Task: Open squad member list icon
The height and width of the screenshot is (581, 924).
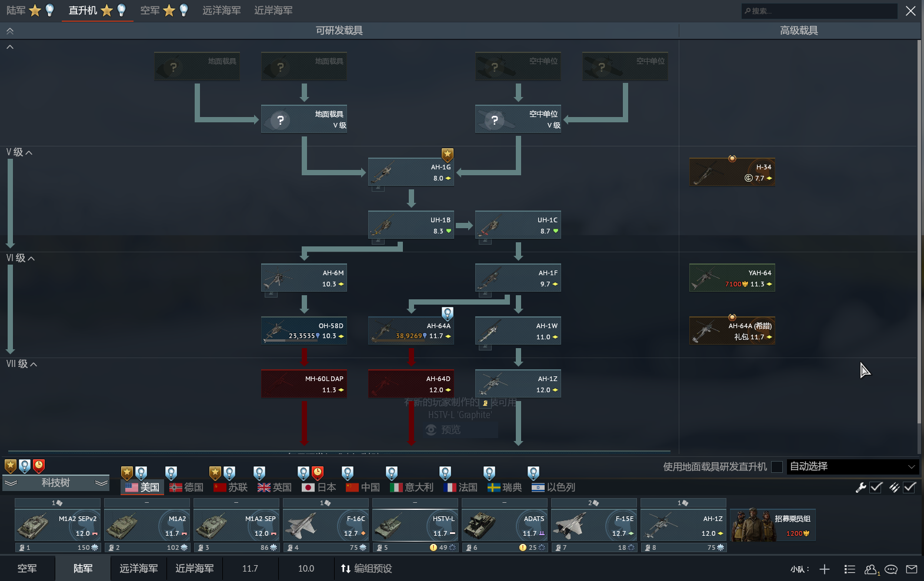Action: coord(849,569)
